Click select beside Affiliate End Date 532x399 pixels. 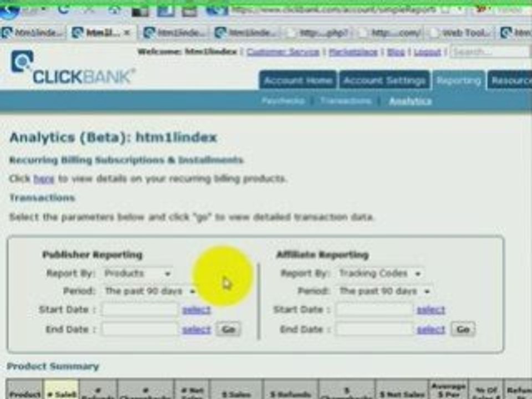[431, 329]
